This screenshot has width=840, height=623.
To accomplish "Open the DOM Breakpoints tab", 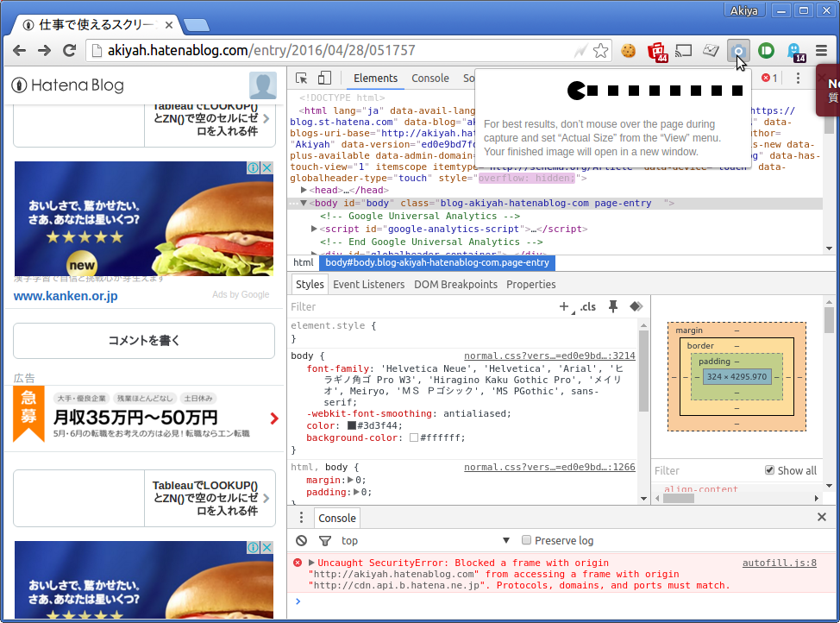I will pos(456,284).
